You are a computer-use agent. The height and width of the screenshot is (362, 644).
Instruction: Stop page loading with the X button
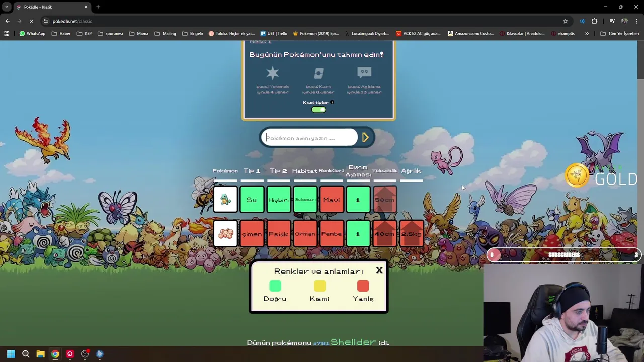[31, 21]
